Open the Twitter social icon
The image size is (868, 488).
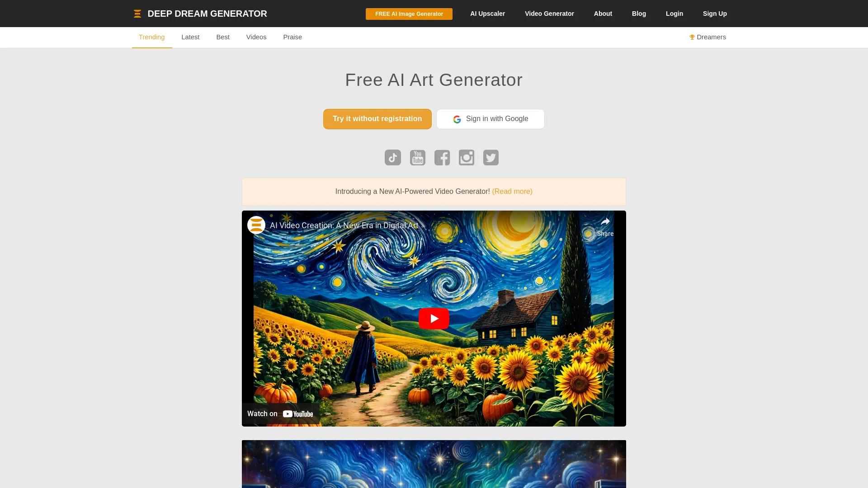pyautogui.click(x=491, y=158)
